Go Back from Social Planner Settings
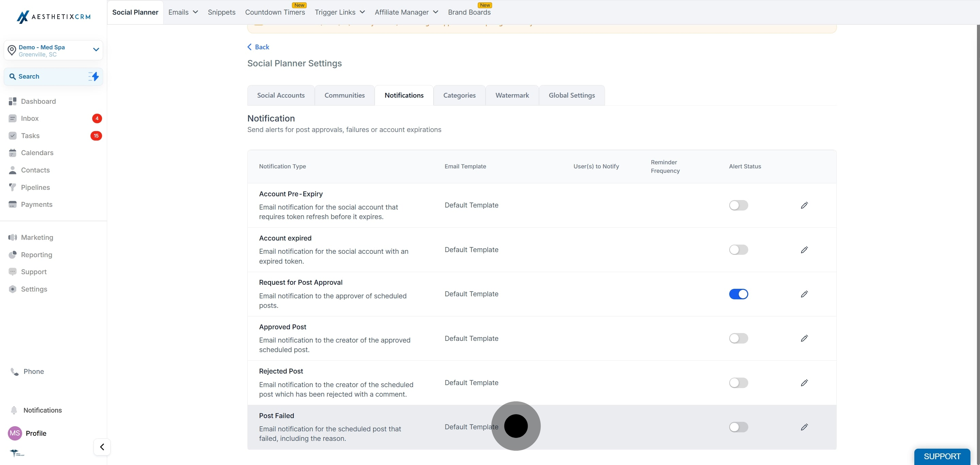The width and height of the screenshot is (980, 465). click(x=258, y=47)
